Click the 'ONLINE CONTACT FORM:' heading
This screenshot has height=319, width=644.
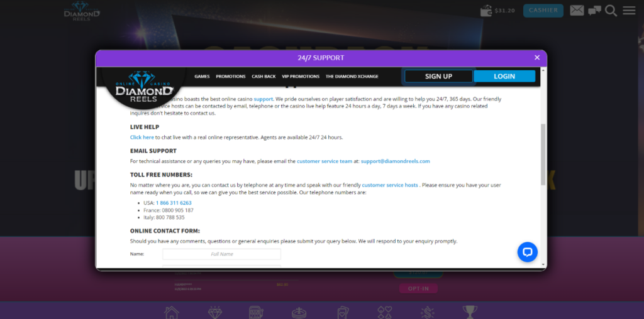coord(165,231)
